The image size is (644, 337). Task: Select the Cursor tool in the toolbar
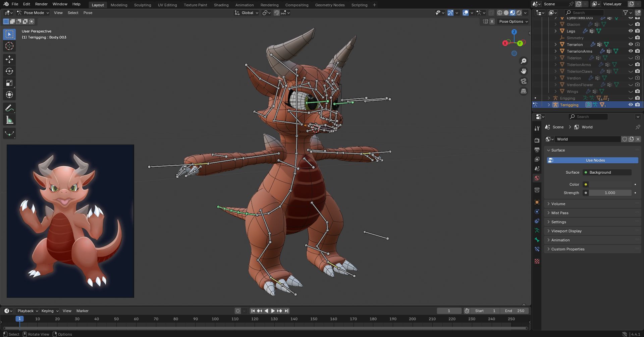[x=9, y=46]
